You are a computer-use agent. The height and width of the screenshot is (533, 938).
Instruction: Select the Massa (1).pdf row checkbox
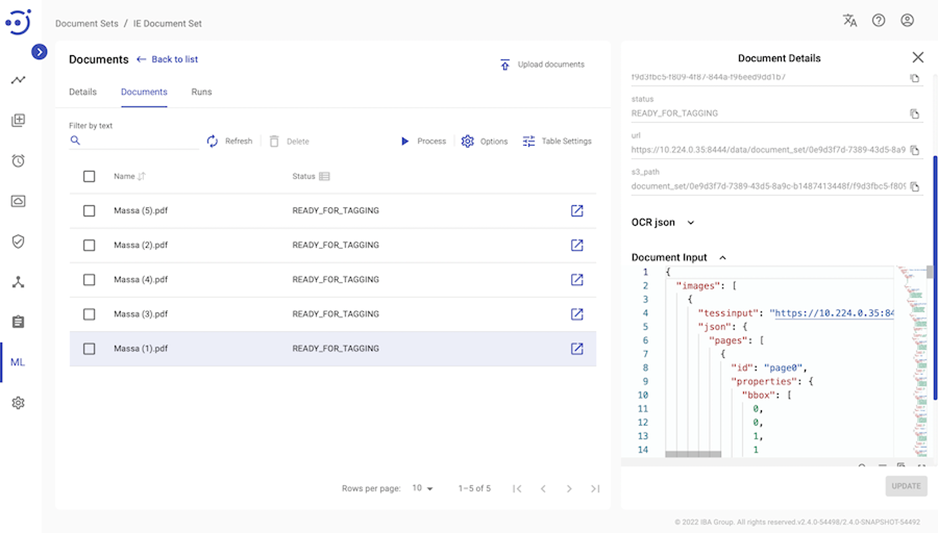pos(89,349)
